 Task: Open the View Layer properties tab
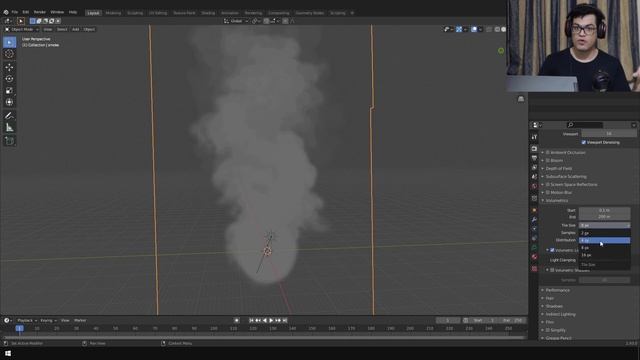tap(534, 167)
